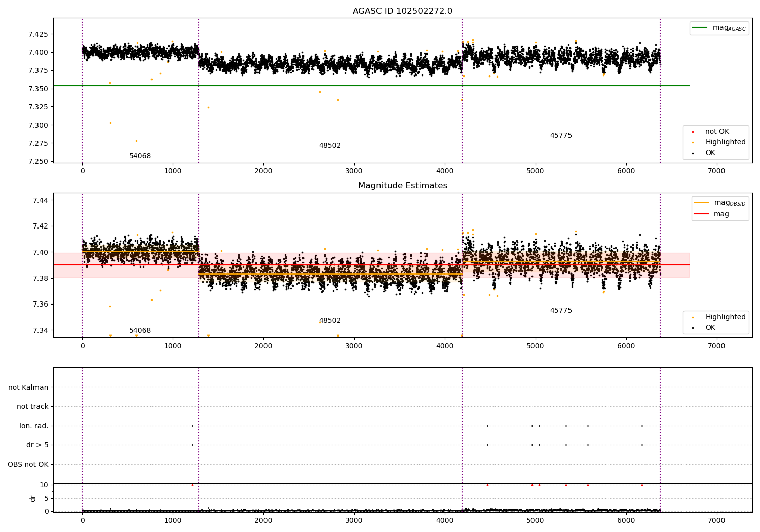Click the 54068 label in the middle plot
Screen dimensions: 760x532
tap(140, 331)
